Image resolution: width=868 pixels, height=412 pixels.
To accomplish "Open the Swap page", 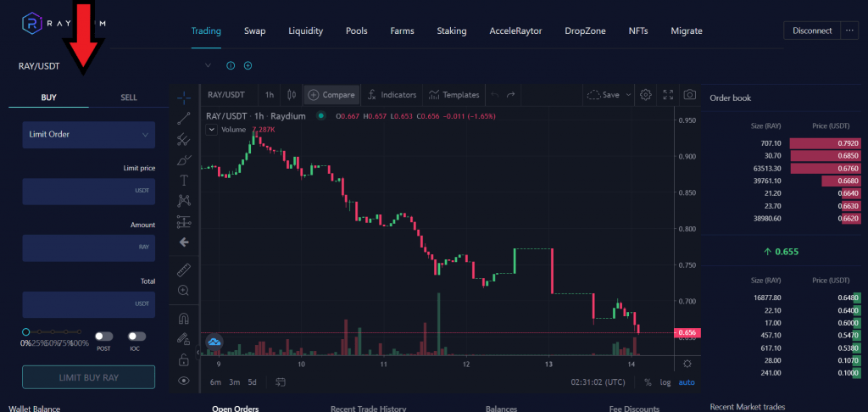I will (254, 31).
